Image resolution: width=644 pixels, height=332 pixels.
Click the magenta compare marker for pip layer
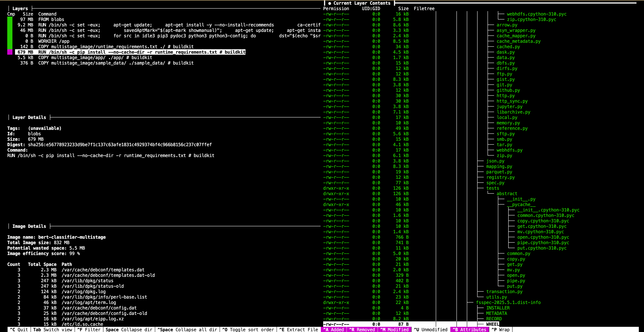tap(10, 52)
